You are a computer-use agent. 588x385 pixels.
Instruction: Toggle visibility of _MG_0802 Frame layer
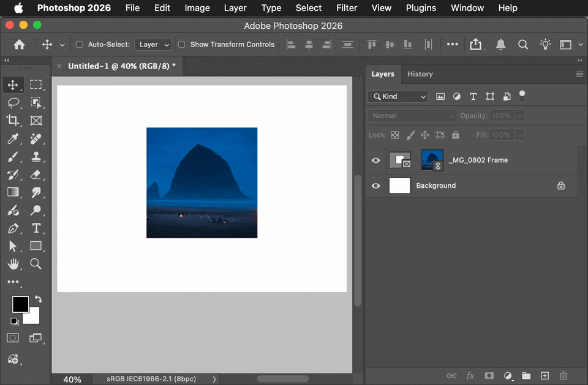pyautogui.click(x=375, y=160)
